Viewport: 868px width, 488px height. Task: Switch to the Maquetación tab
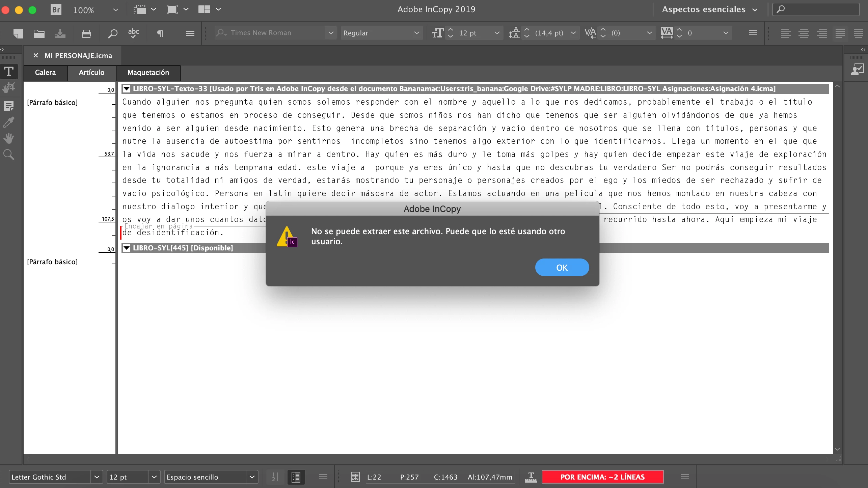[148, 73]
